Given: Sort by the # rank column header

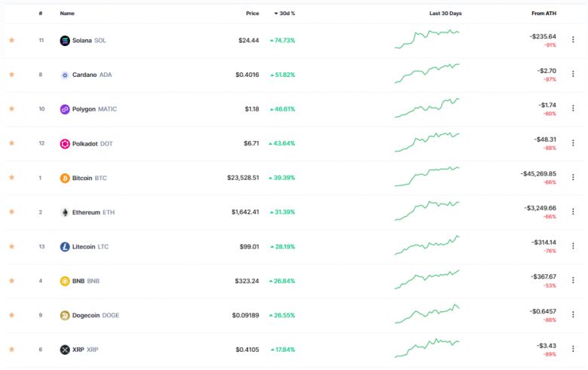Looking at the screenshot, I should 41,14.
